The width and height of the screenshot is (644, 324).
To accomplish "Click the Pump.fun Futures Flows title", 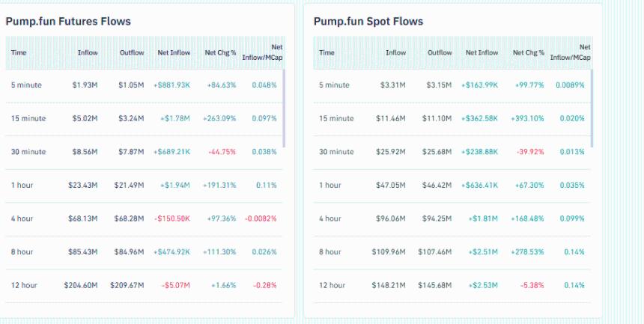I will pos(68,21).
